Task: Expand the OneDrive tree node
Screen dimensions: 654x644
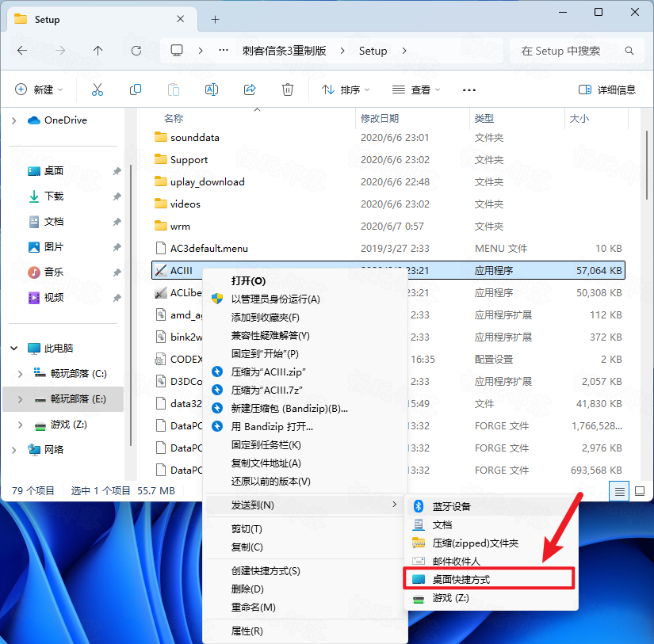Action: coord(14,120)
